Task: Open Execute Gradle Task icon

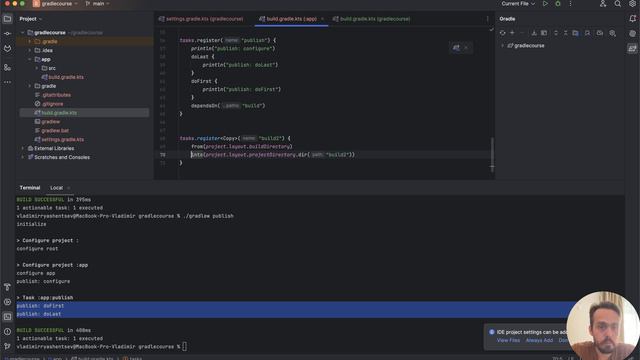Action: point(544,33)
